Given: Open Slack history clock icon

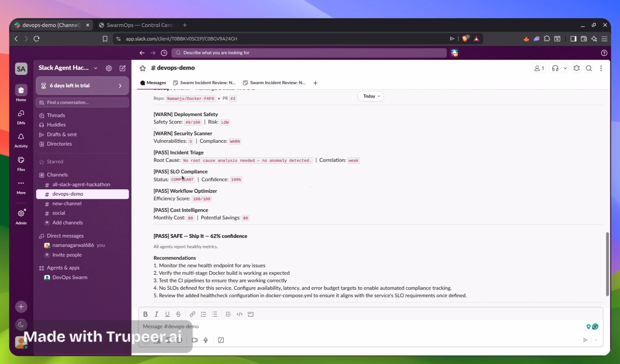Looking at the screenshot, I should point(164,53).
